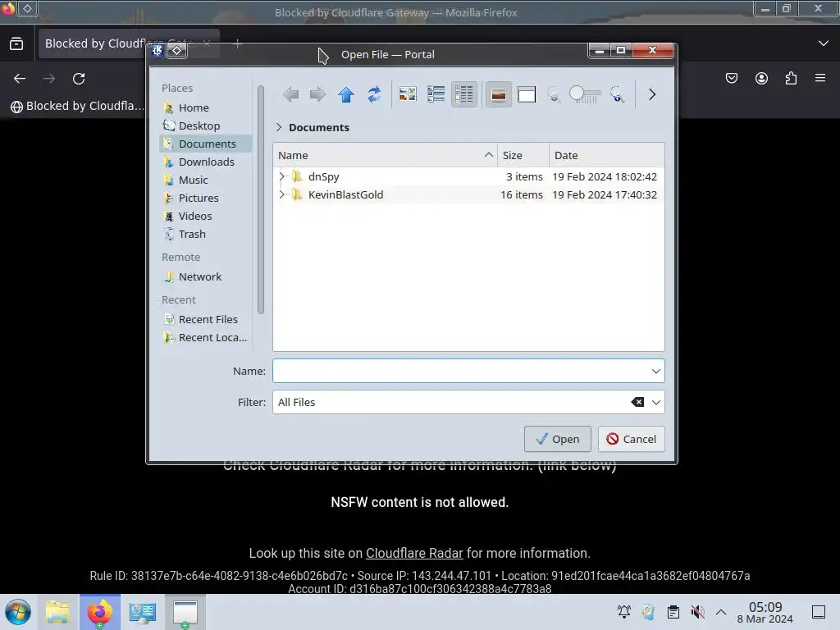Cancel the Open File dialog

631,439
